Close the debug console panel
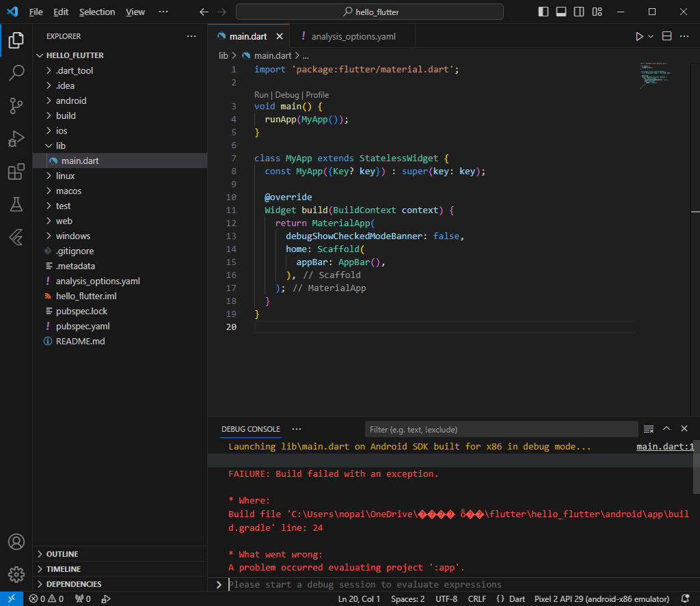700x606 pixels. click(684, 428)
